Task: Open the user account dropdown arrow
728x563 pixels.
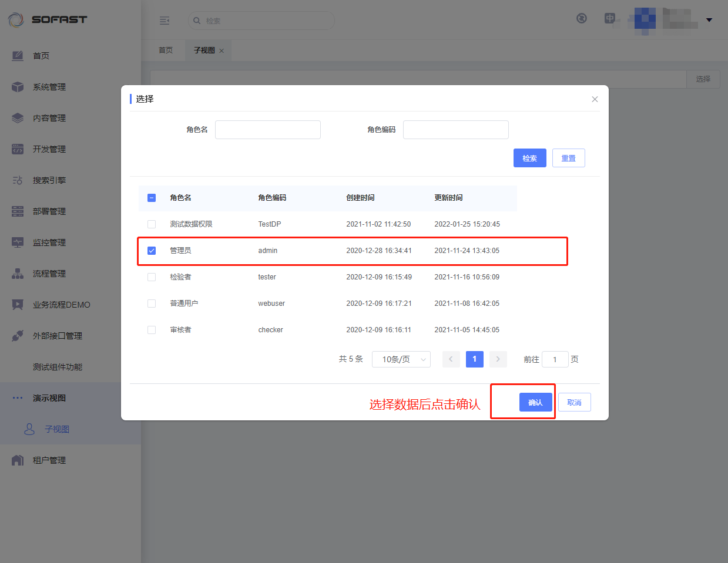Action: (x=709, y=20)
